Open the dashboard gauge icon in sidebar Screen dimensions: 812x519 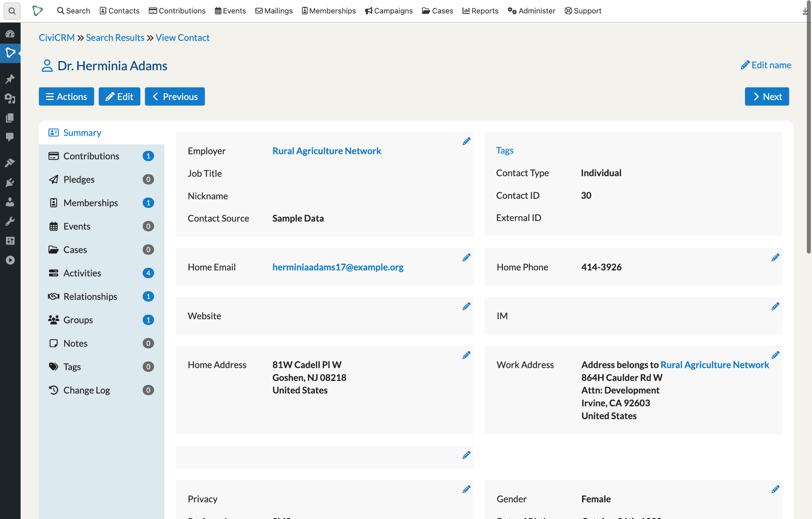pyautogui.click(x=10, y=34)
